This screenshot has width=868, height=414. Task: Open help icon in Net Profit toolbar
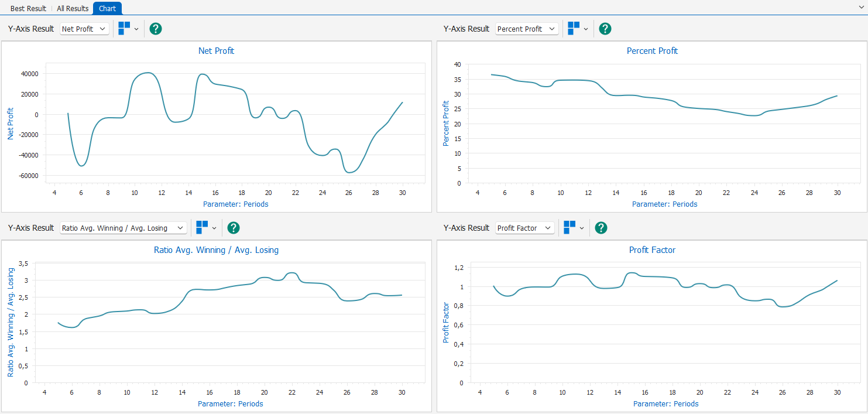[156, 29]
